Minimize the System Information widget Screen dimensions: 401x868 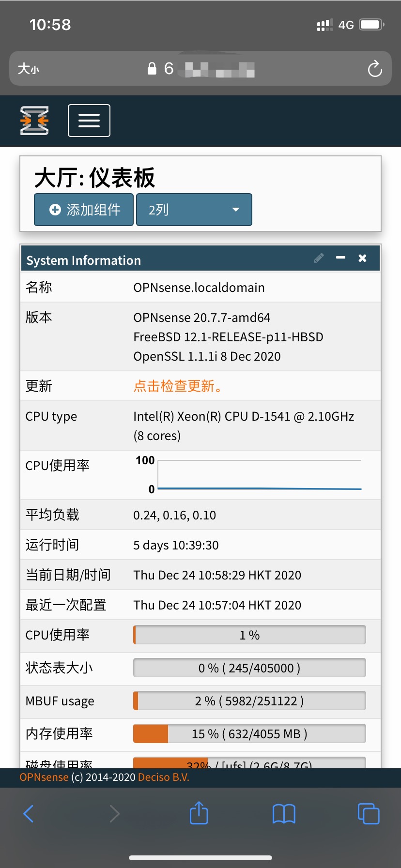[341, 258]
